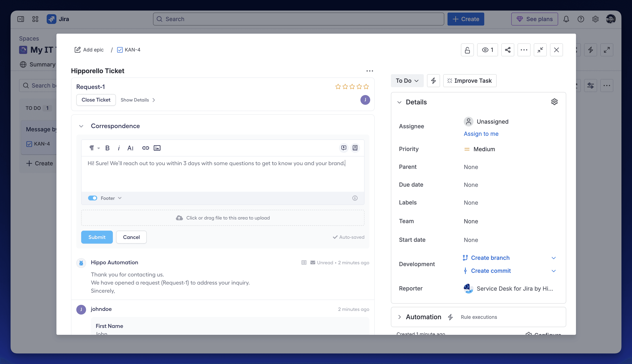The height and width of the screenshot is (364, 632).
Task: Toggle the watch issue eye button
Action: point(487,50)
